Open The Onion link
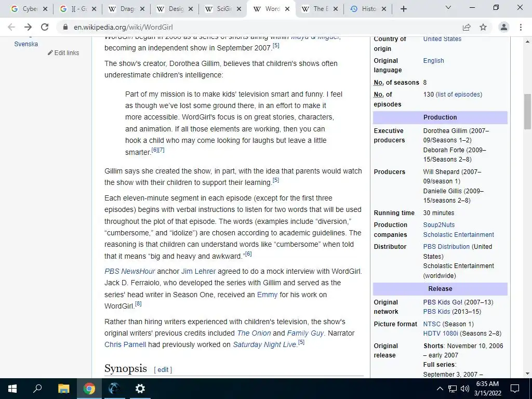 (254, 333)
